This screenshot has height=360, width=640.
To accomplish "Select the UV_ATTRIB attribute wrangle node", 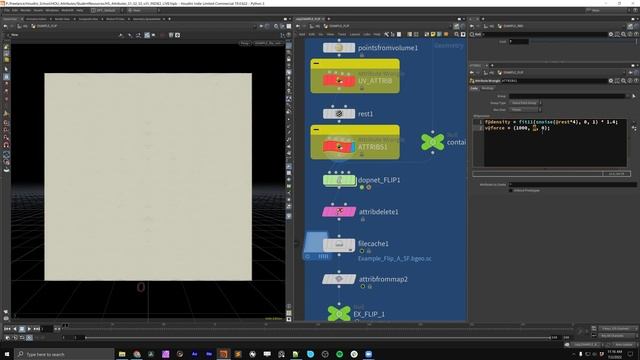I will (x=339, y=80).
